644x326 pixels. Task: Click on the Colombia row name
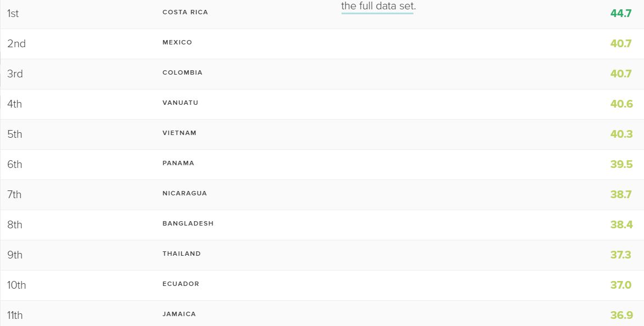click(182, 72)
